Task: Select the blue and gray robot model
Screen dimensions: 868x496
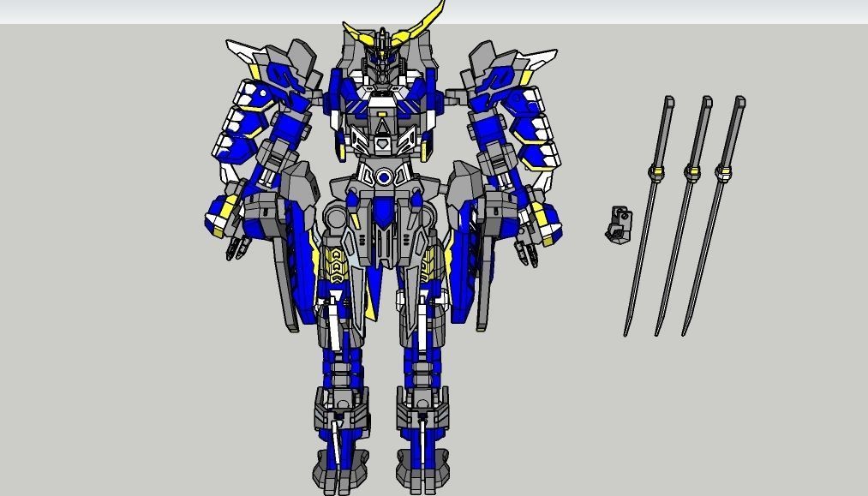Action: (382, 249)
